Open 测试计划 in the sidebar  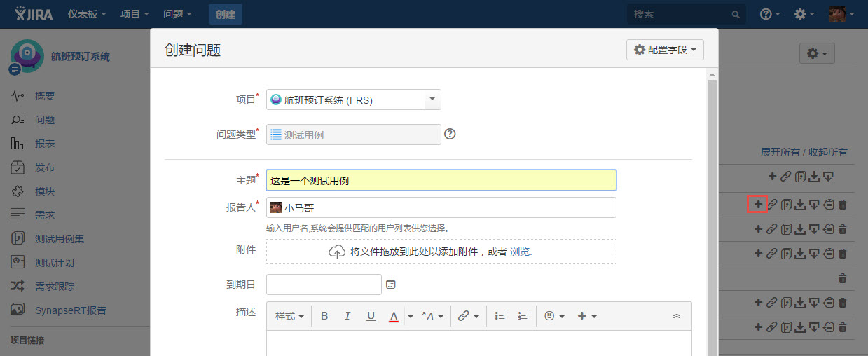click(55, 263)
